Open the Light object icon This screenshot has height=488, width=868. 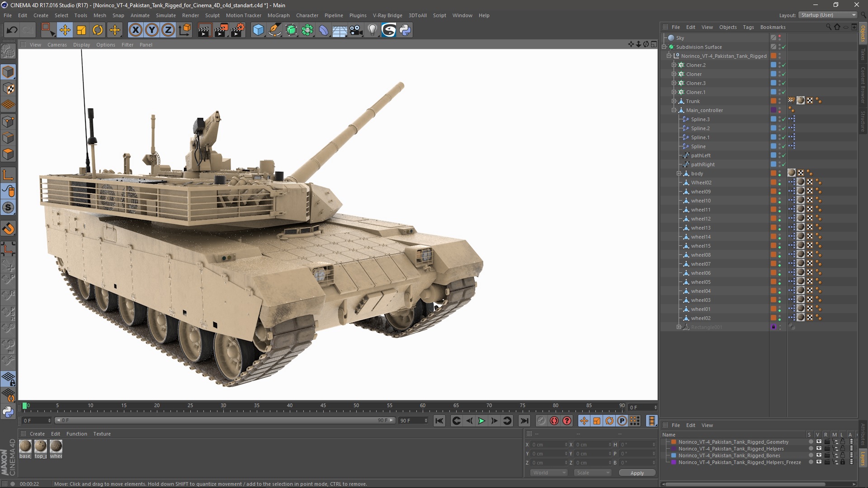[372, 30]
